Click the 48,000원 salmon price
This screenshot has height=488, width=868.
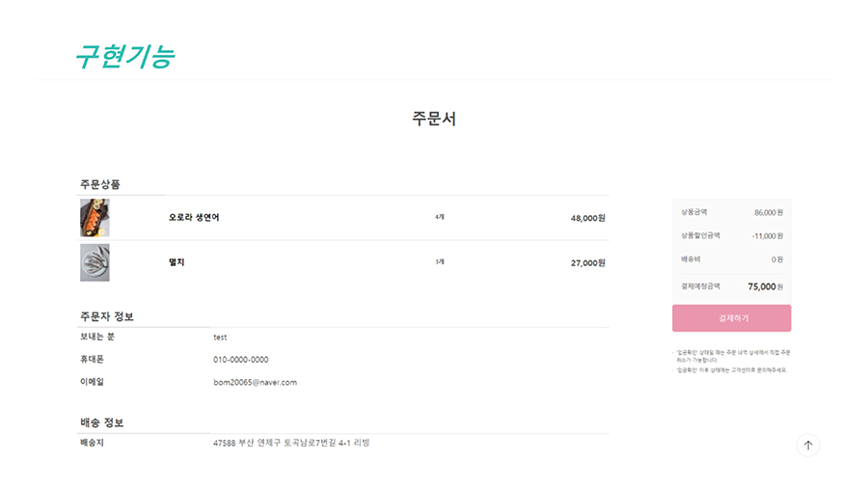(x=588, y=218)
